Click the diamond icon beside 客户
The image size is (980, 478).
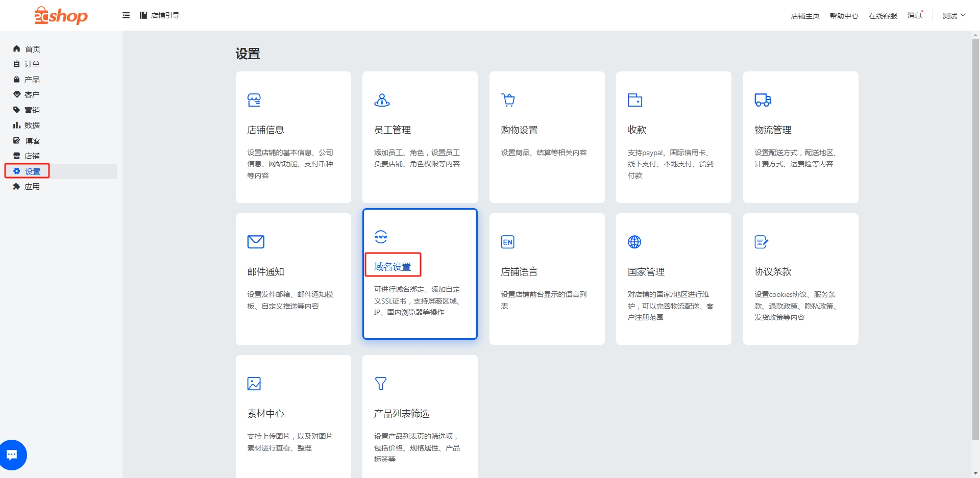16,95
